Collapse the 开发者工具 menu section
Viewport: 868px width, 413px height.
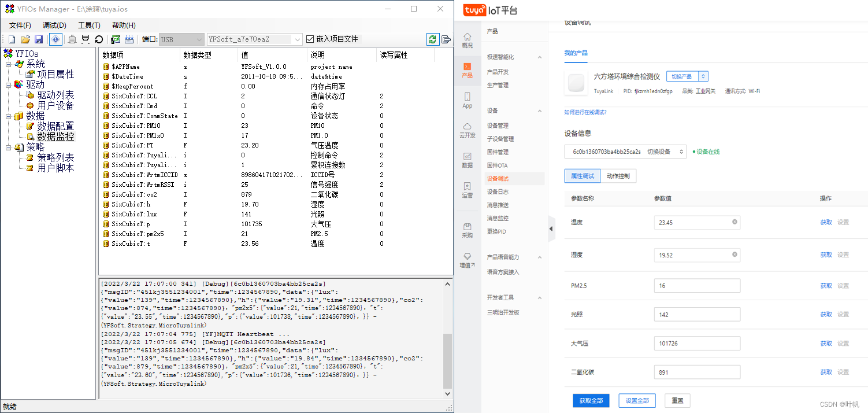click(540, 298)
